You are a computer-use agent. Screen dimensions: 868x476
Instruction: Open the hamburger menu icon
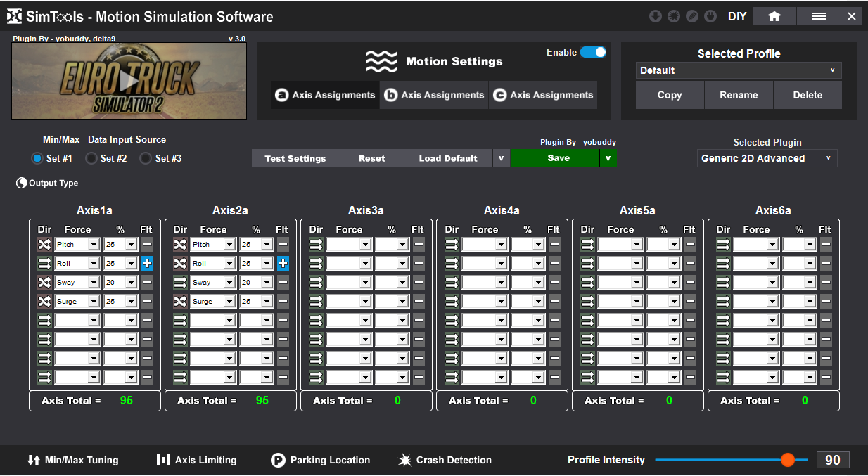point(819,16)
